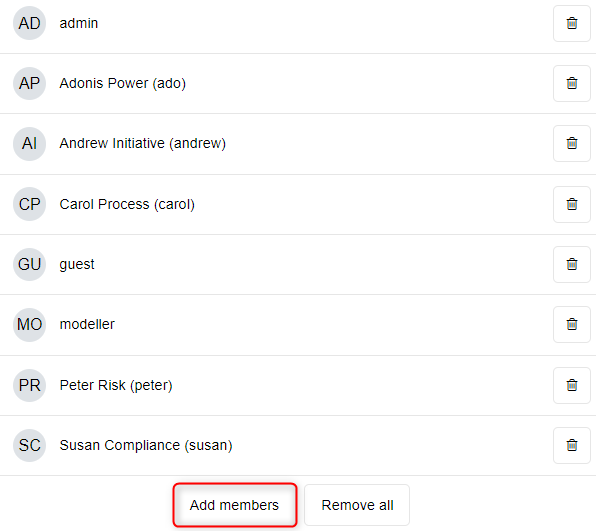Click the AP avatar circle
This screenshot has width=609, height=531.
[x=30, y=83]
